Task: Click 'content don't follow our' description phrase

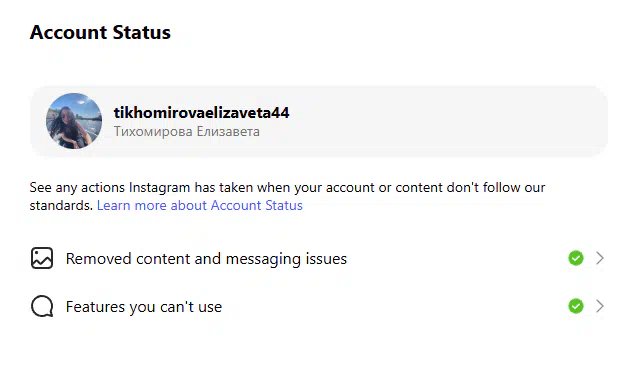Action: click(x=470, y=187)
